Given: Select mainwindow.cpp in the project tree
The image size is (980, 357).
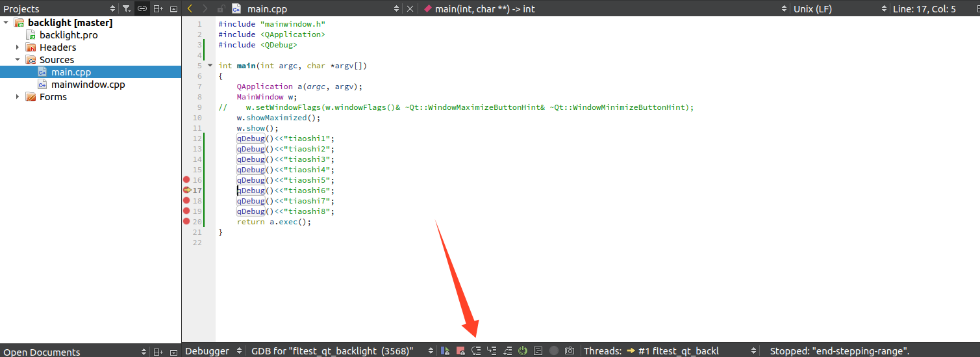Looking at the screenshot, I should [x=88, y=85].
